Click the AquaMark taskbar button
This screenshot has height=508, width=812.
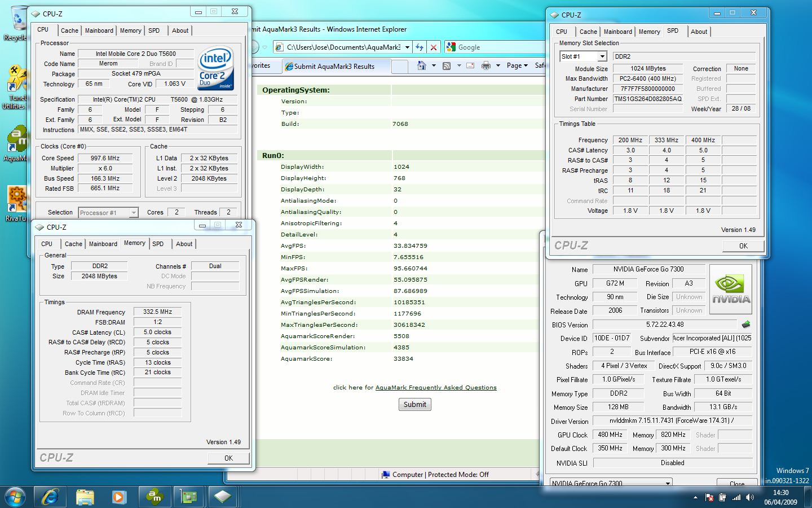pyautogui.click(x=154, y=497)
